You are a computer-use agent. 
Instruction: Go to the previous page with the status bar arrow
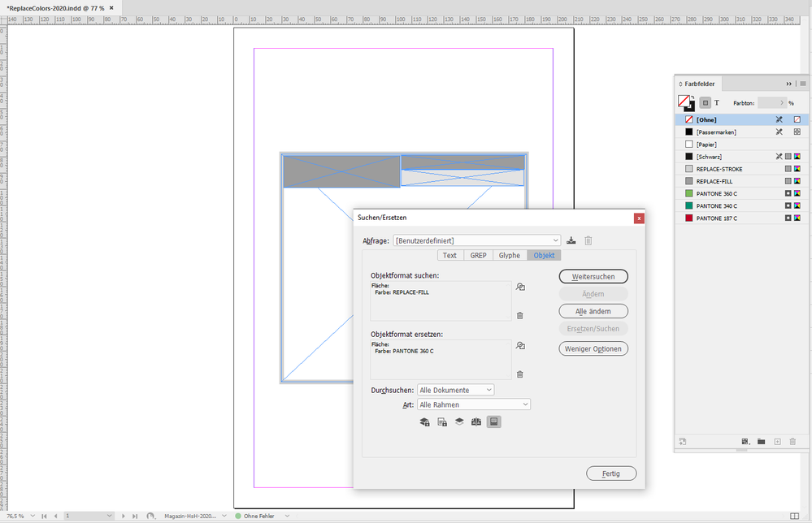[55, 516]
